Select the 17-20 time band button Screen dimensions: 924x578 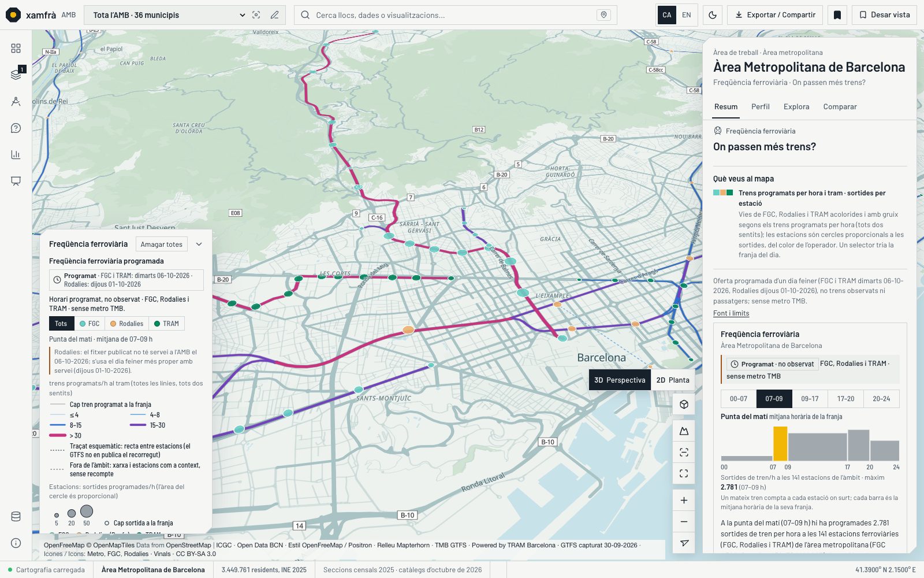pyautogui.click(x=845, y=399)
